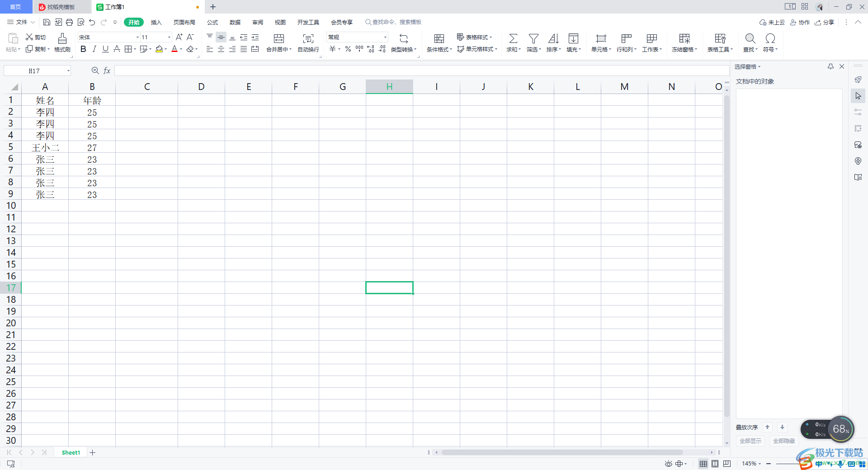Open the Data (数据) ribbon tab
868x470 pixels.
point(235,22)
